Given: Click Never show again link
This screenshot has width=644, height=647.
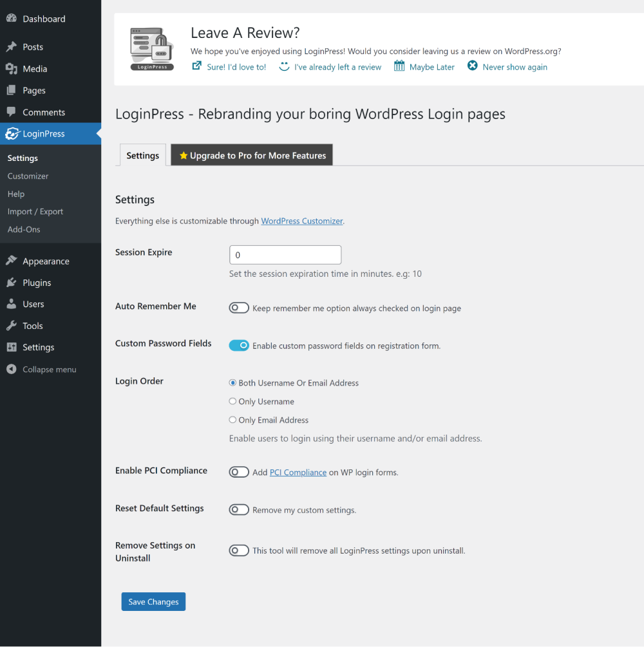Looking at the screenshot, I should (x=515, y=67).
